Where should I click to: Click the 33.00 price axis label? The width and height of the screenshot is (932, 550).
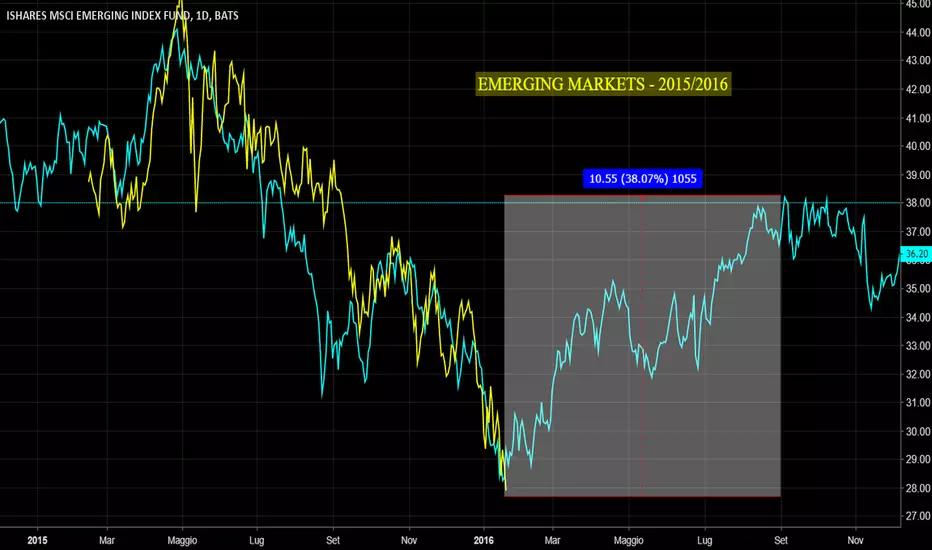coord(918,345)
